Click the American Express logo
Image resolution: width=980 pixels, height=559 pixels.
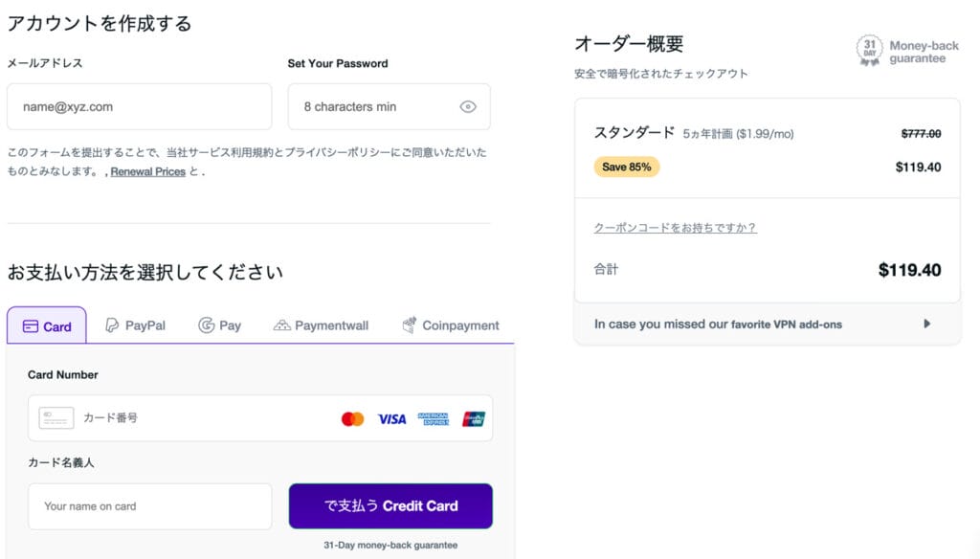(x=433, y=418)
